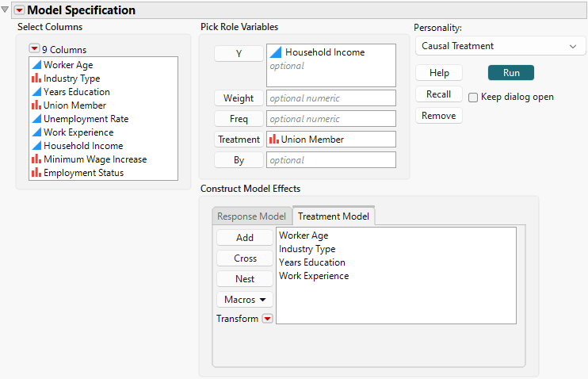The width and height of the screenshot is (588, 379).
Task: Click the Y role button
Action: [x=239, y=53]
